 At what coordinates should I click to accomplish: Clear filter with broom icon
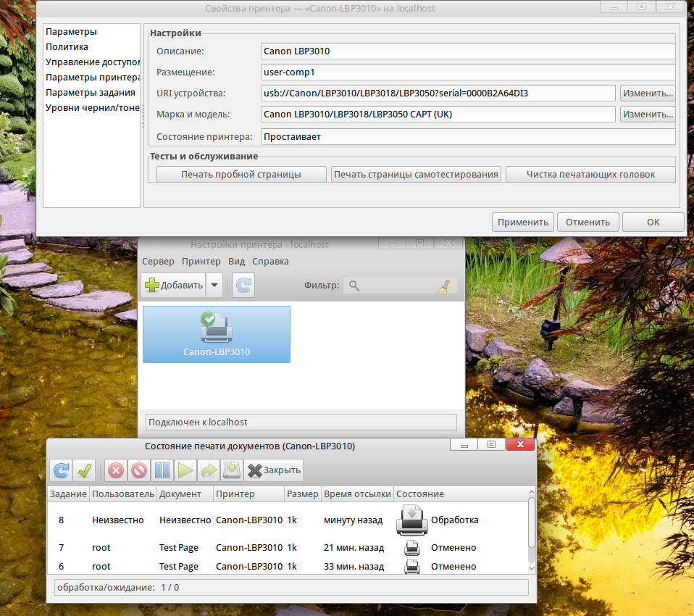[x=443, y=286]
